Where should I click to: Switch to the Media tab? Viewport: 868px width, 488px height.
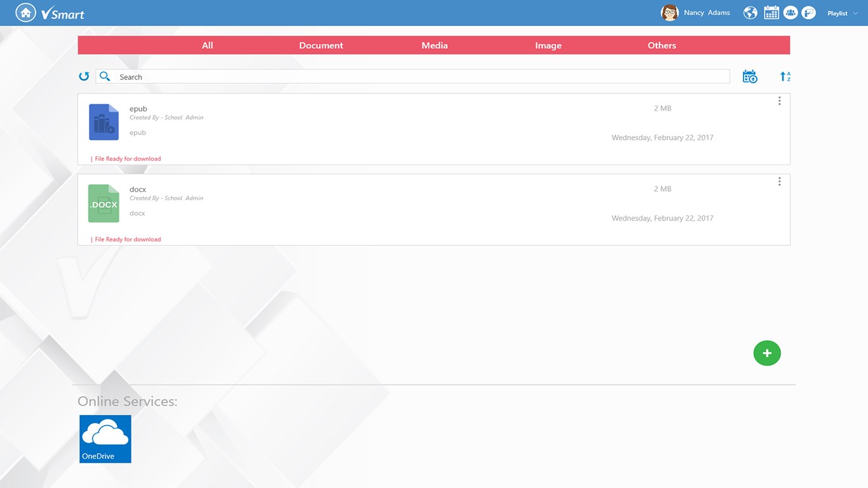tap(435, 45)
